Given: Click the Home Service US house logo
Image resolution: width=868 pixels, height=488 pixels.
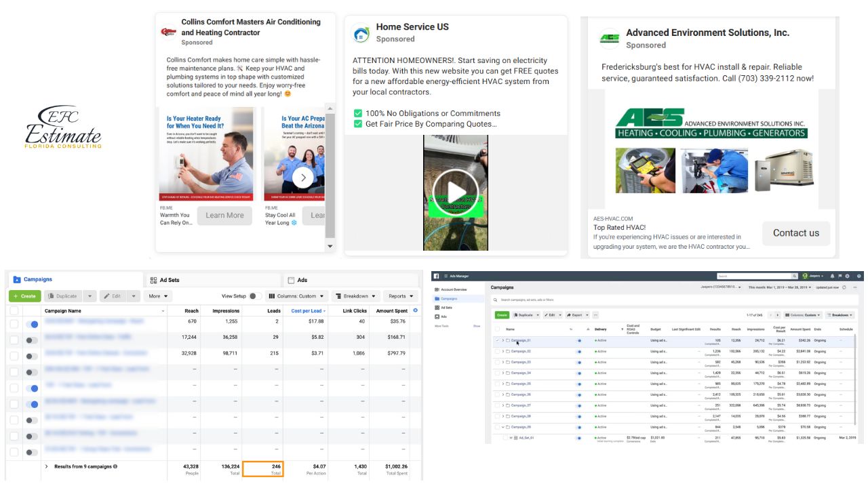Looking at the screenshot, I should click(x=361, y=34).
